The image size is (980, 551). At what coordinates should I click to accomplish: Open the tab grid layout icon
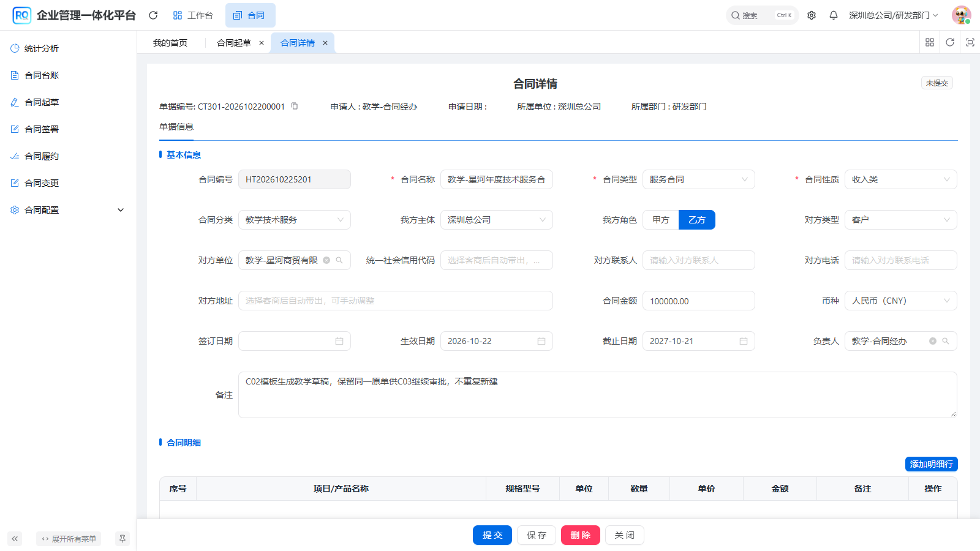930,42
